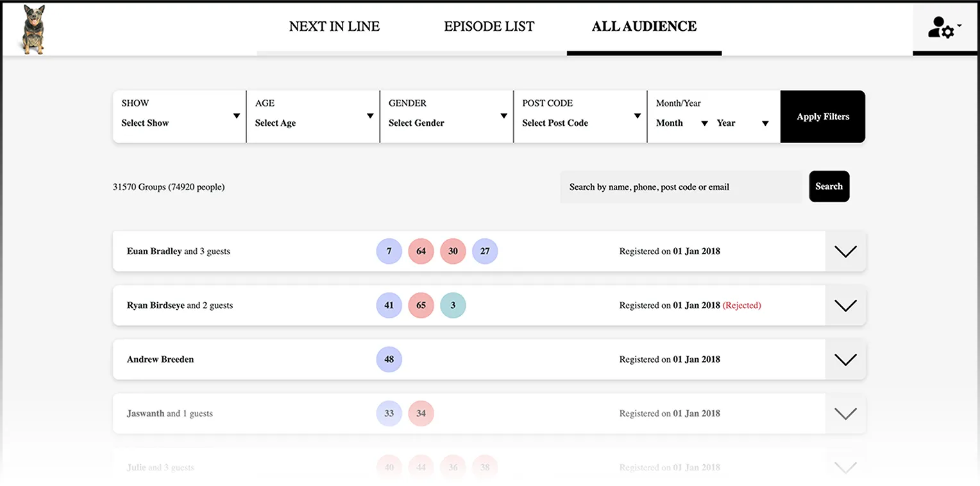The width and height of the screenshot is (980, 486).
Task: Open the Select Show dropdown
Action: click(178, 123)
